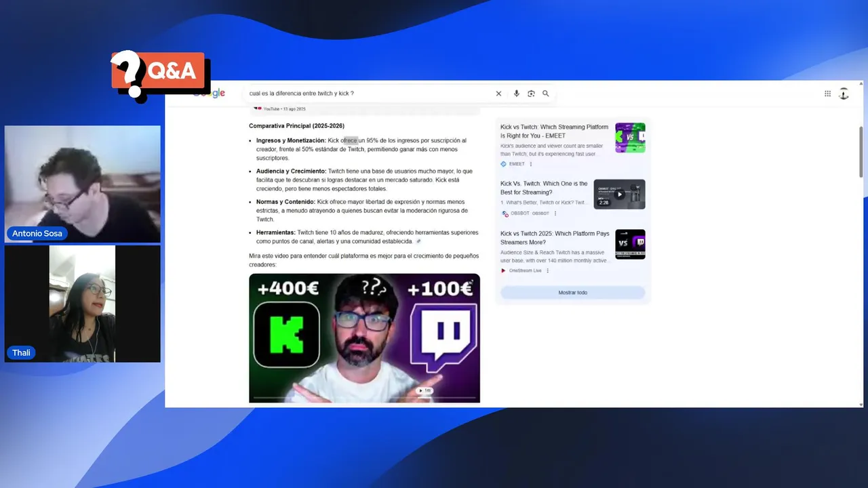Click the EMEET source favicon

tap(504, 164)
